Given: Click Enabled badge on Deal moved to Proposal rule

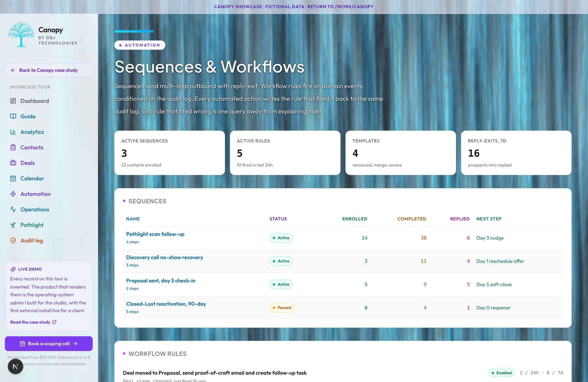Looking at the screenshot, I should click(x=501, y=373).
